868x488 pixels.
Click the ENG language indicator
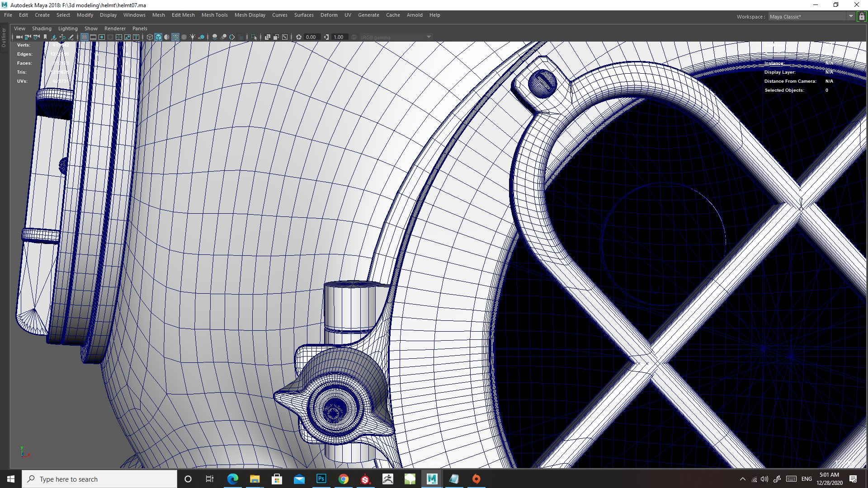point(807,479)
